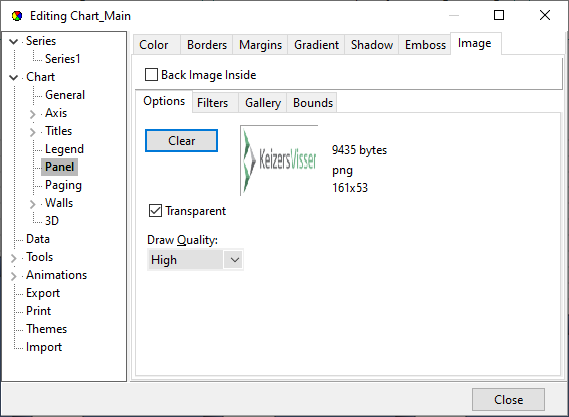Expand the Tools tree node

pos(13,258)
